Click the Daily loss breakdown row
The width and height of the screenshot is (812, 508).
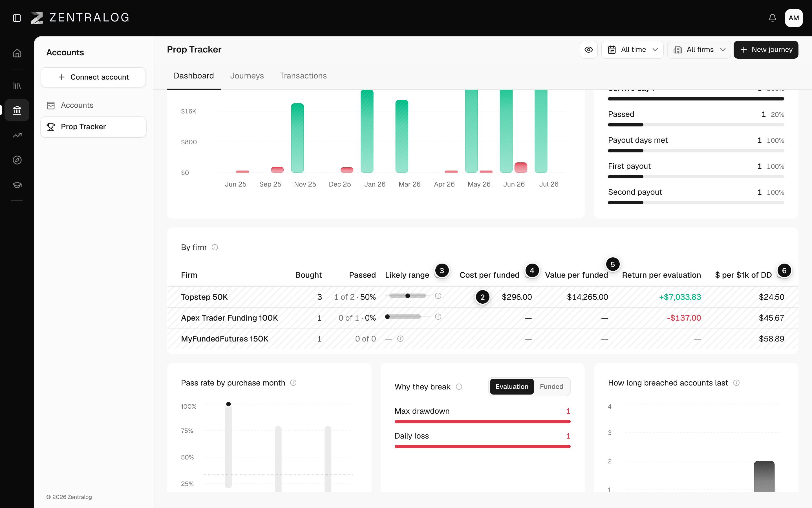click(x=482, y=440)
